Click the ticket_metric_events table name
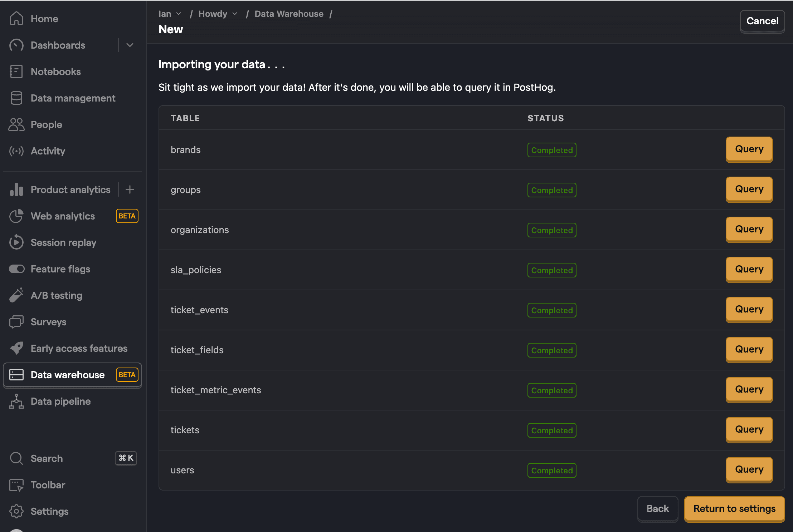The image size is (793, 532). click(x=216, y=390)
